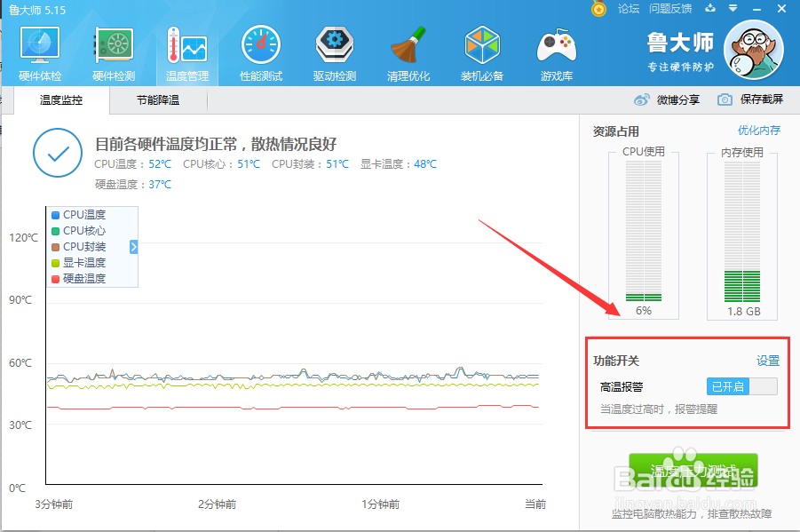Screen dimensions: 800x532
Task: Click the 保存截屏 camera icon
Action: (725, 99)
